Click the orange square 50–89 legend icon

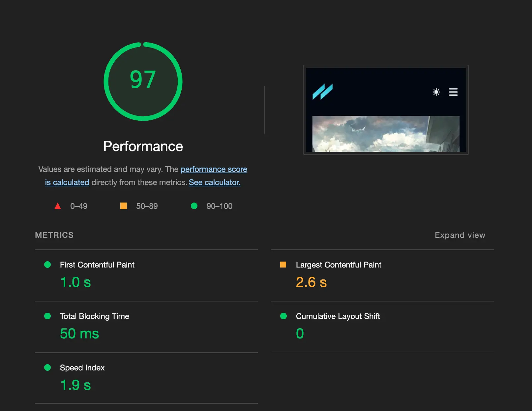(x=124, y=206)
